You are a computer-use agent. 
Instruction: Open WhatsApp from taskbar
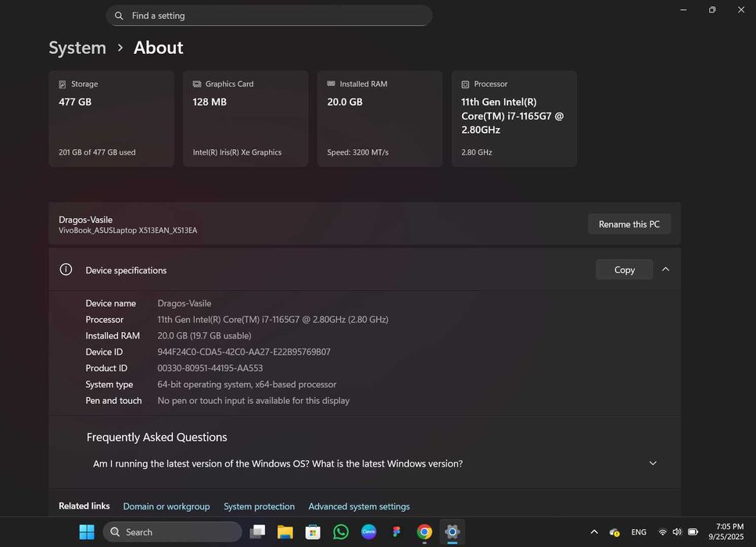click(x=341, y=532)
